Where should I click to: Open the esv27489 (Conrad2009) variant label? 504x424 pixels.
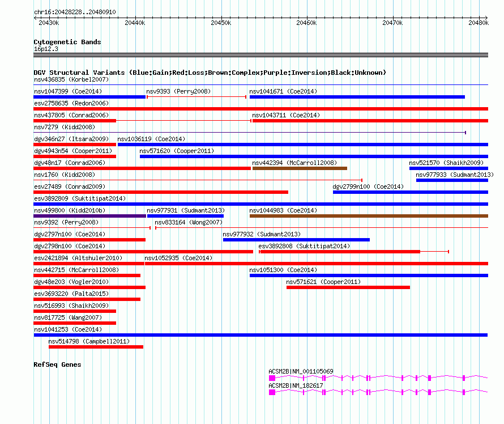[70, 186]
